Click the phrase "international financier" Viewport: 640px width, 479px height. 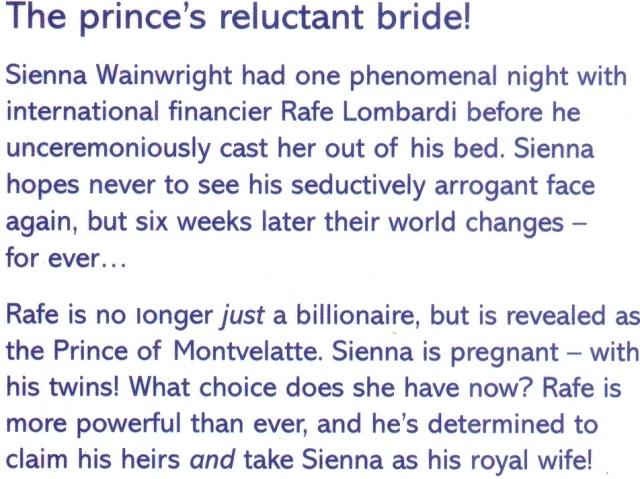point(139,111)
